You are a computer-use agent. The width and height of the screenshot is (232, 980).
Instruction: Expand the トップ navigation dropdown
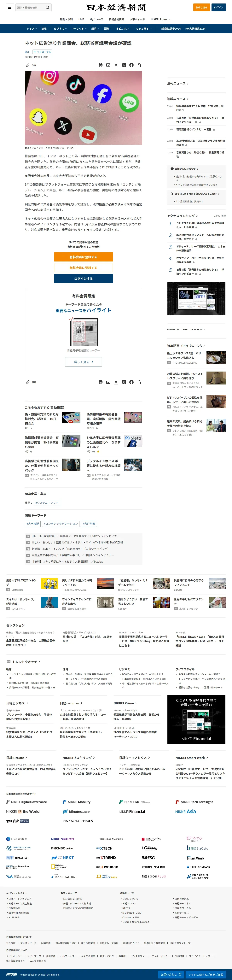point(32,29)
